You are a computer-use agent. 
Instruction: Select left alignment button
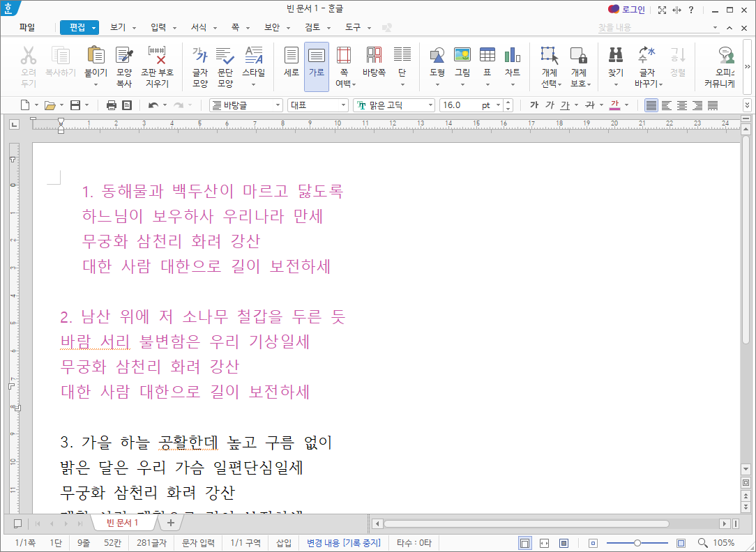[666, 105]
